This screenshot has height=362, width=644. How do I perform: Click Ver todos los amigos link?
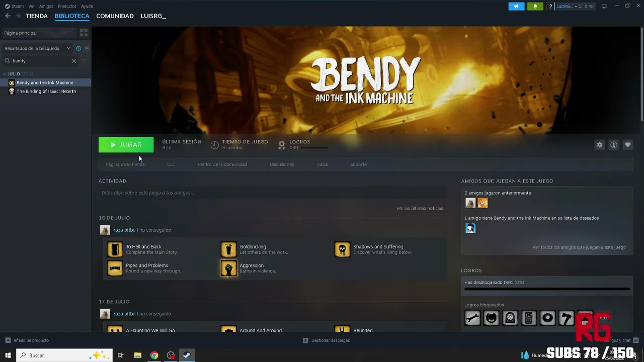579,247
